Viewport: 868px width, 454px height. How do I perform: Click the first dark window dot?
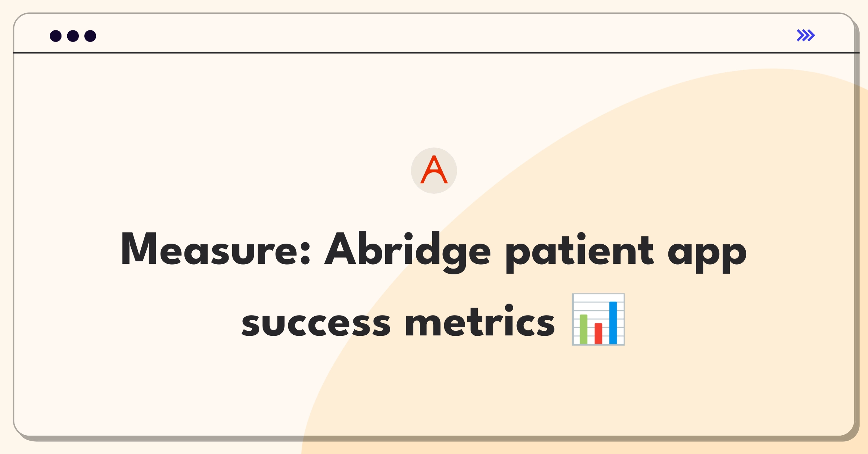click(56, 36)
